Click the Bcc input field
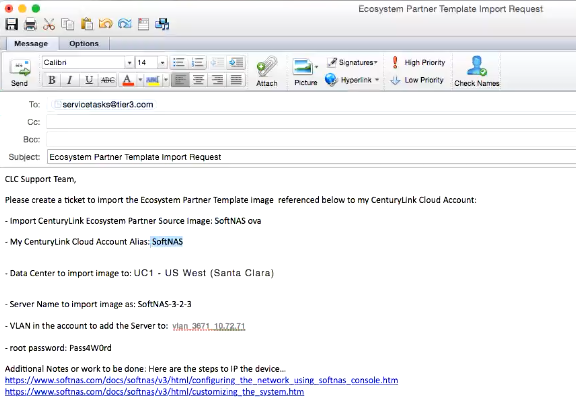This screenshot has height=413, width=576. [311, 140]
